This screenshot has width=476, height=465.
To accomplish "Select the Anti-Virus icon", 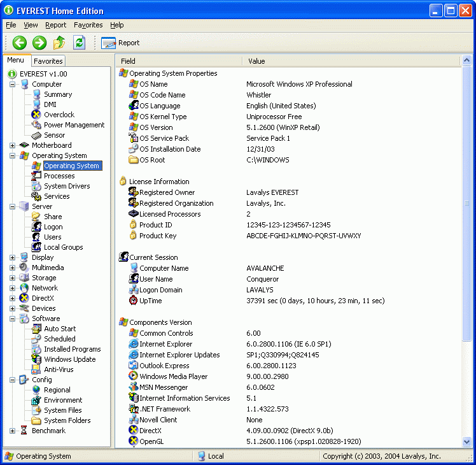I will [36, 369].
